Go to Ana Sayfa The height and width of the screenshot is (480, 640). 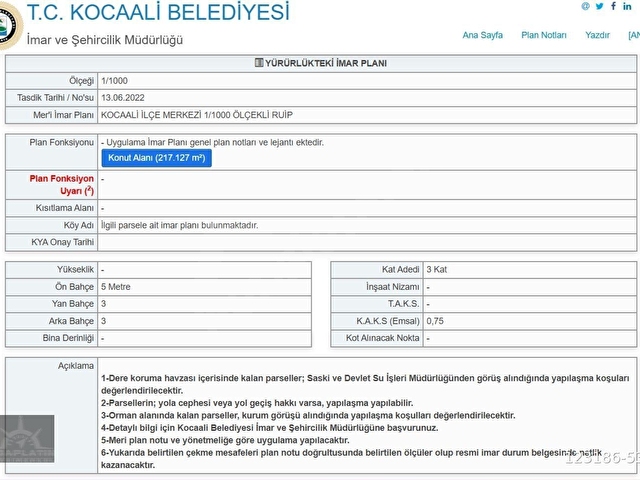pos(482,35)
